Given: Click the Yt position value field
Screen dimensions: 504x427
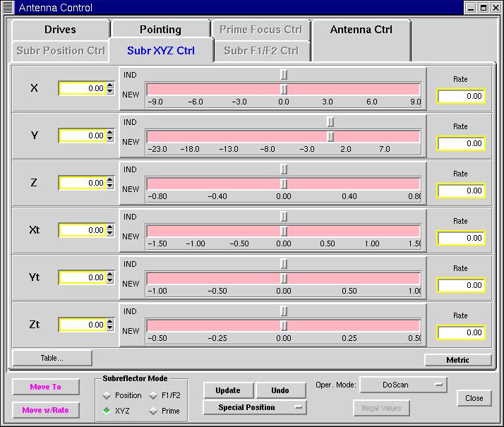Looking at the screenshot, I should (x=83, y=277).
